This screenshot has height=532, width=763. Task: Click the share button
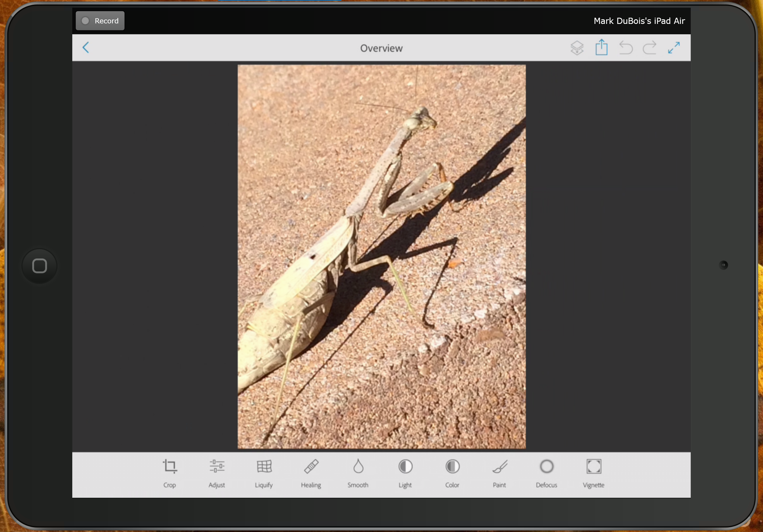pyautogui.click(x=601, y=48)
